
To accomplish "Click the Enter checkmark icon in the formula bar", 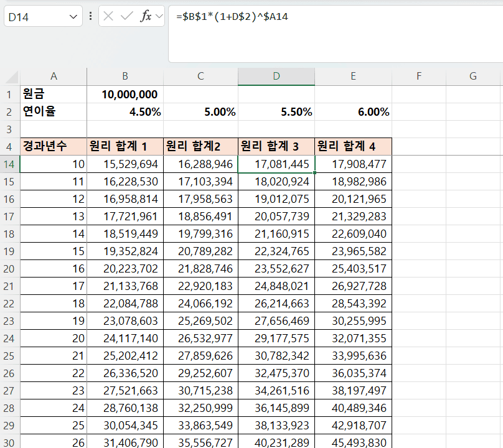I will click(x=126, y=16).
